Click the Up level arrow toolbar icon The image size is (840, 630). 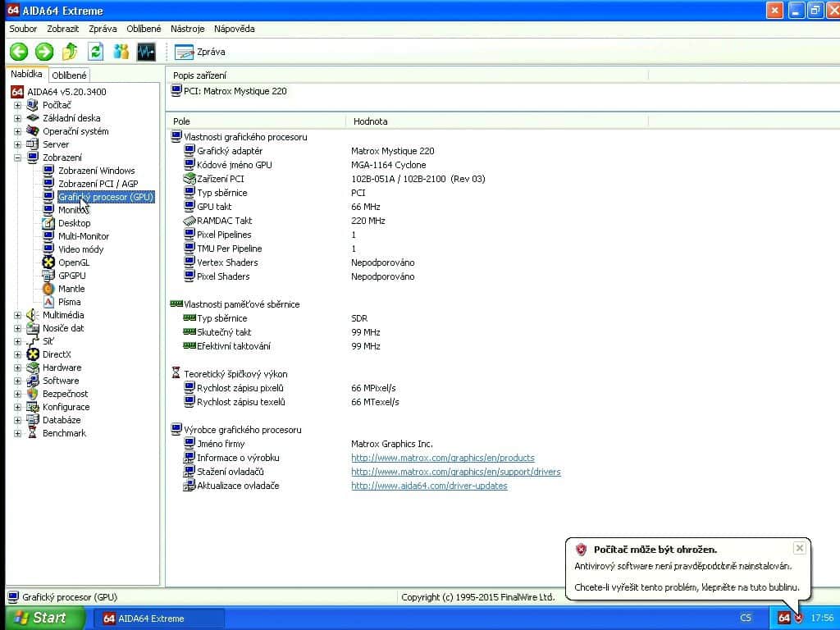click(x=70, y=52)
